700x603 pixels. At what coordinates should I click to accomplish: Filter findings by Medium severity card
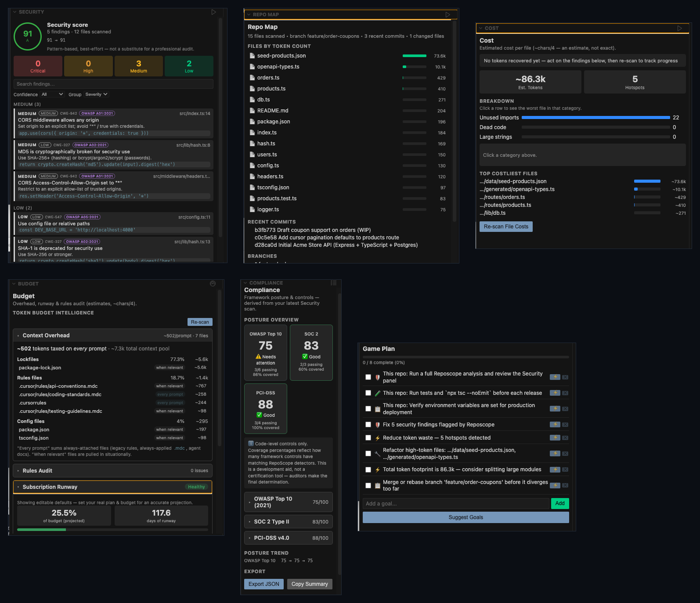pyautogui.click(x=139, y=66)
